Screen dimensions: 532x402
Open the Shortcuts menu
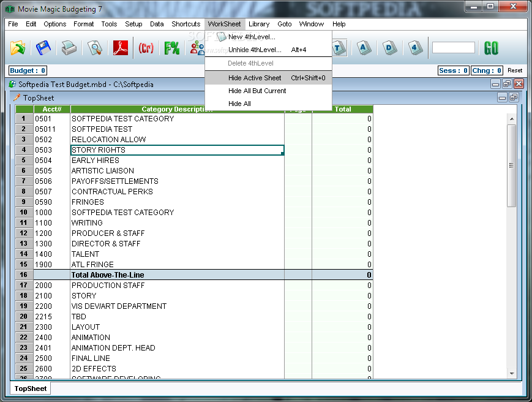pyautogui.click(x=186, y=24)
